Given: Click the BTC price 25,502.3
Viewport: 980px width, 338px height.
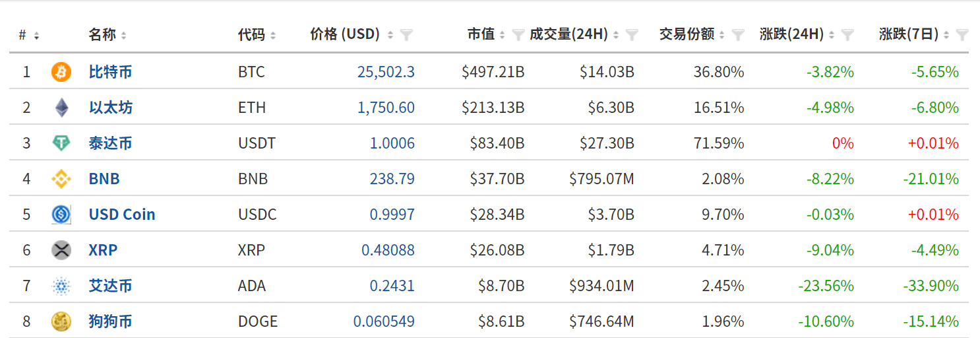Looking at the screenshot, I should coord(386,72).
